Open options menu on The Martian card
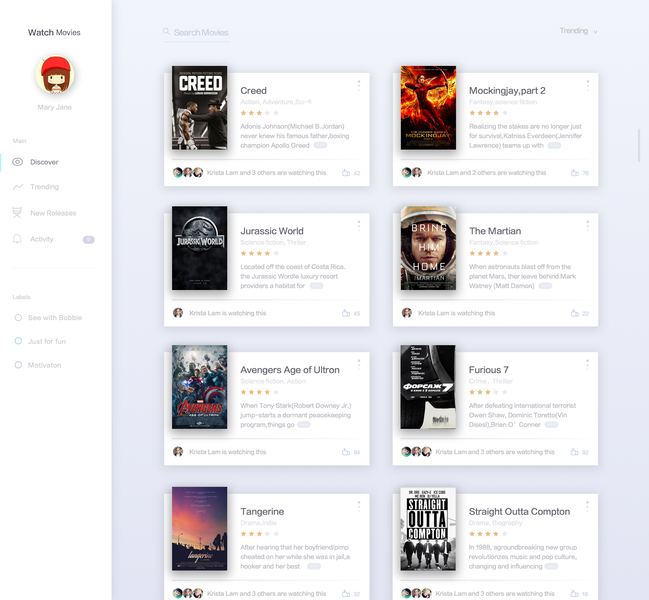This screenshot has width=649, height=600. click(588, 226)
